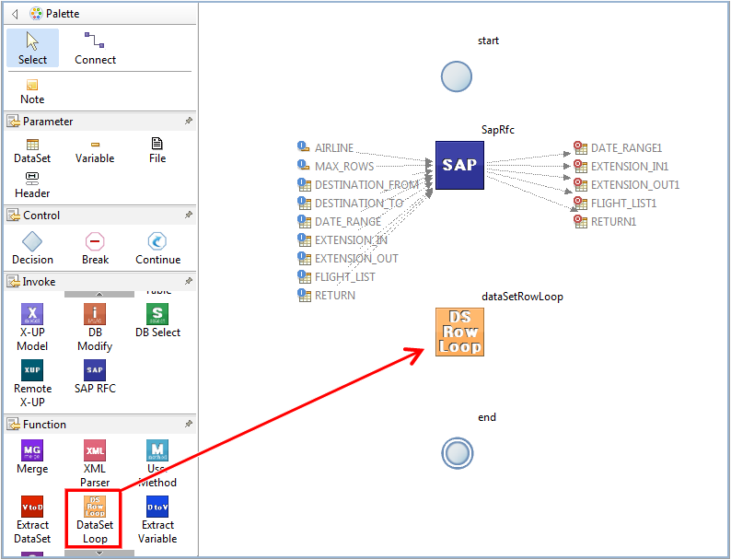
Task: Pick the XML Parser function item
Action: (x=95, y=464)
